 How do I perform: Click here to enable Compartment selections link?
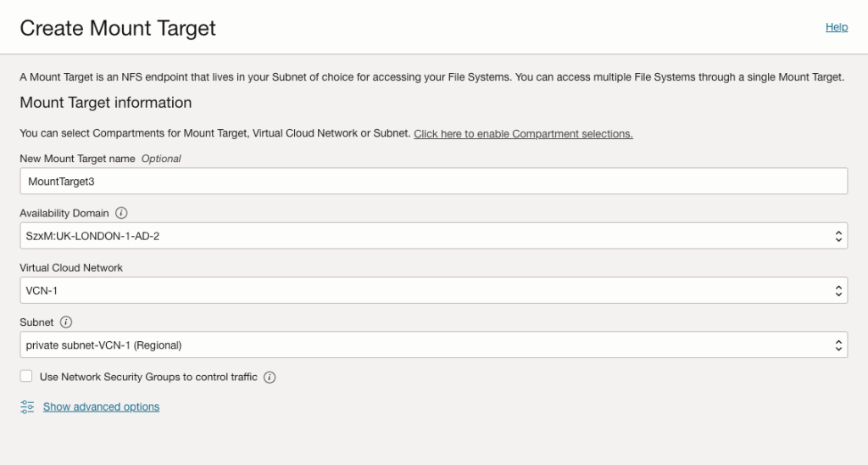523,134
